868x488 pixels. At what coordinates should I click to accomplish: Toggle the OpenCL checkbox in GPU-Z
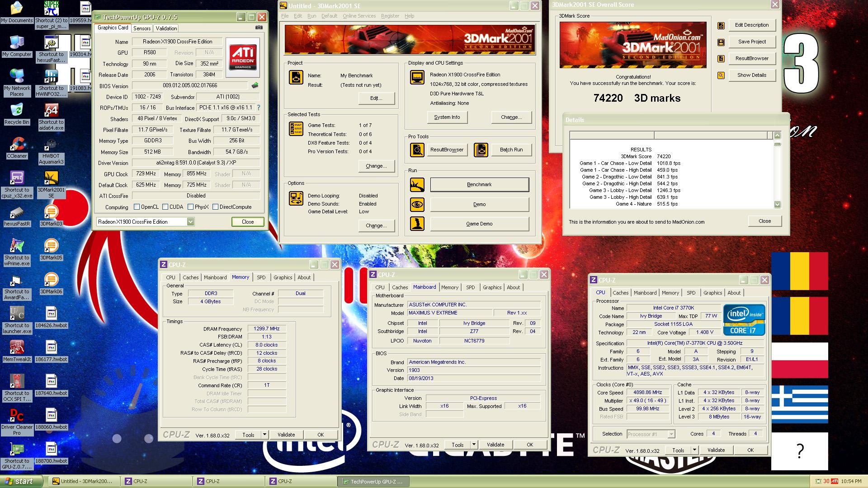pyautogui.click(x=137, y=207)
